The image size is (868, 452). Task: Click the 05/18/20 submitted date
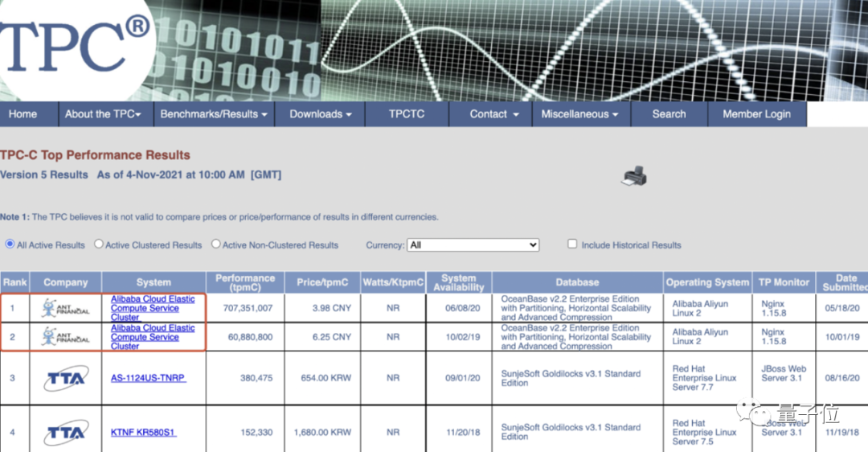pos(842,308)
